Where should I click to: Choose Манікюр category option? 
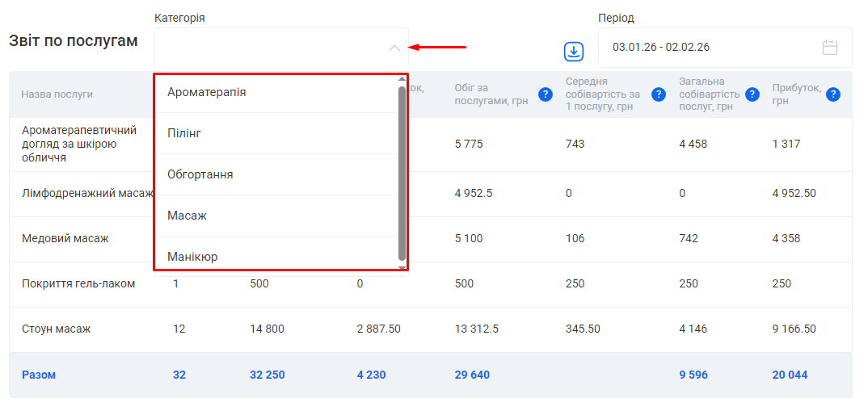(192, 257)
